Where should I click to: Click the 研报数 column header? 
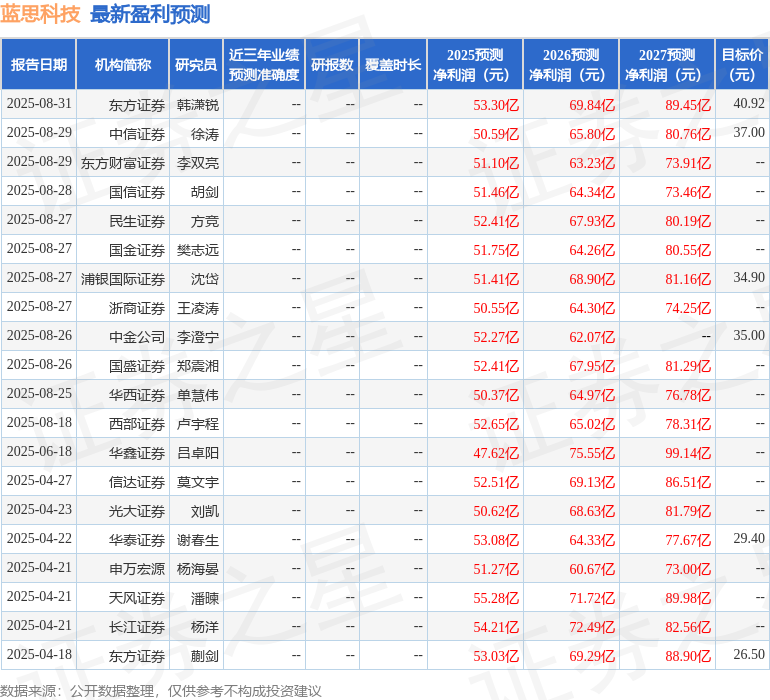(x=332, y=64)
